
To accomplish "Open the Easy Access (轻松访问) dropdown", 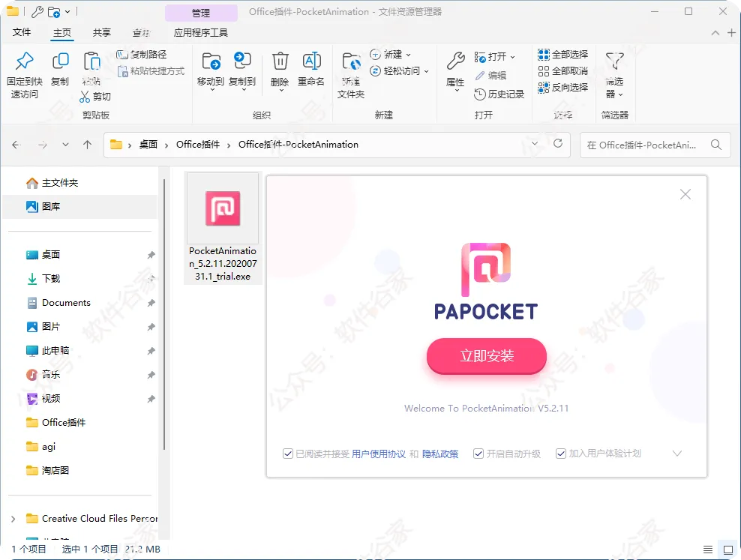I will (399, 70).
